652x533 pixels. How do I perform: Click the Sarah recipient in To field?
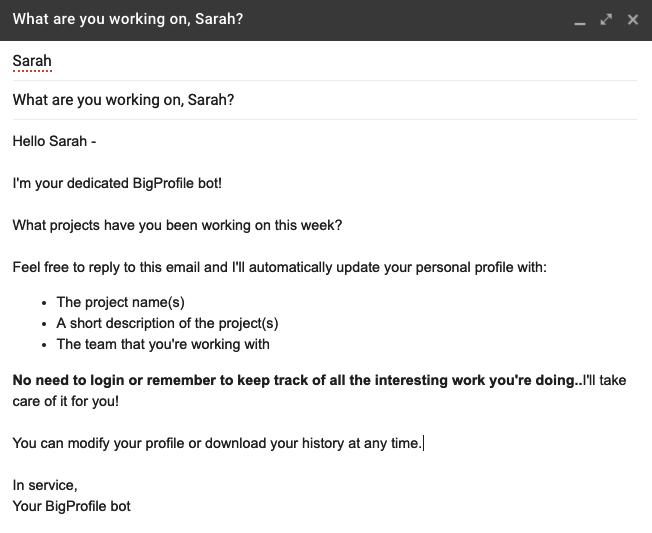click(32, 61)
